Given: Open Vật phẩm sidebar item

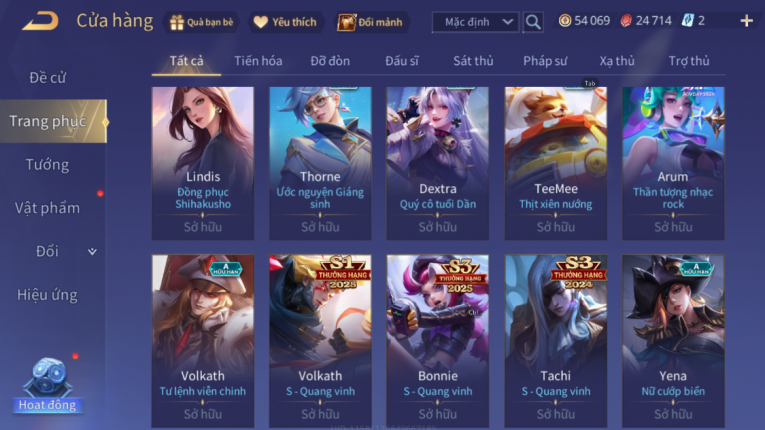Looking at the screenshot, I should pos(47,208).
